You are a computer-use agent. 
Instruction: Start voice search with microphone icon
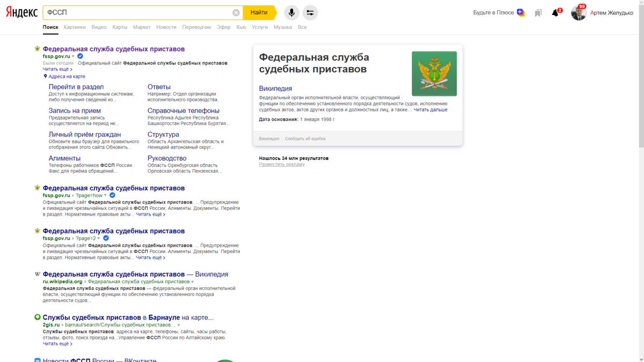click(291, 12)
